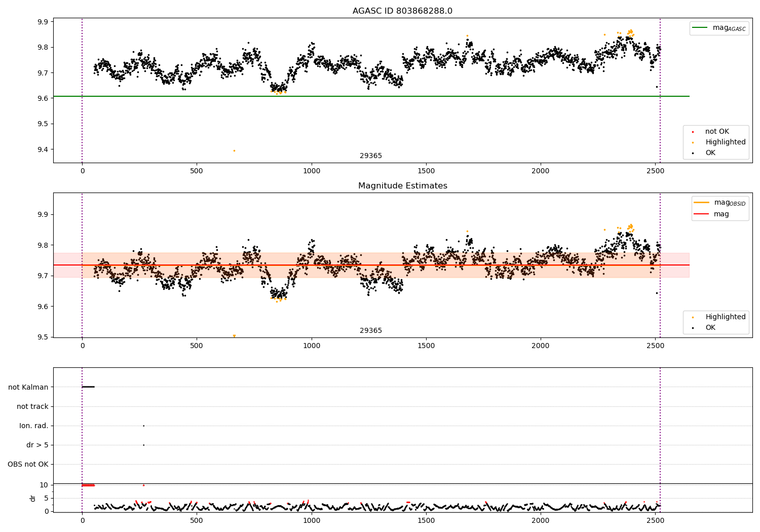Click the 'OK' legend entry in top plot
This screenshot has width=760, height=532.
[x=710, y=153]
